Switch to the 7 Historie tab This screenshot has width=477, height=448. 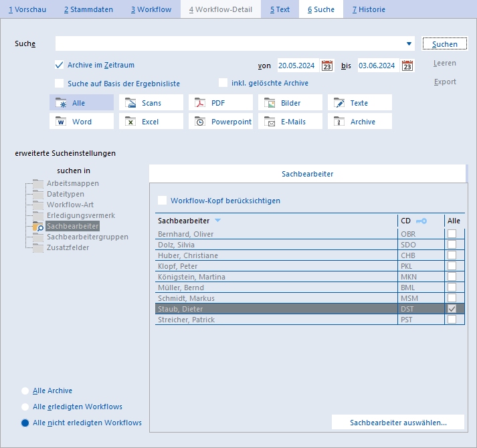point(369,9)
